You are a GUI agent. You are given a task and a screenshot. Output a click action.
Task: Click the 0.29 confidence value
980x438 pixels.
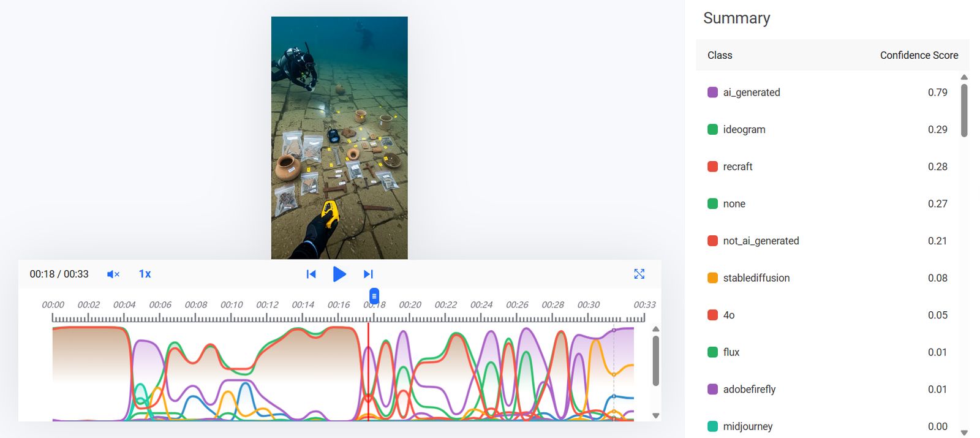pyautogui.click(x=937, y=129)
